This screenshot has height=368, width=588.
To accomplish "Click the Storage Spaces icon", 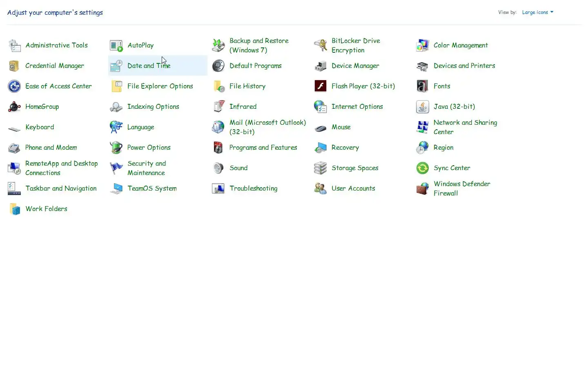I will pos(321,168).
